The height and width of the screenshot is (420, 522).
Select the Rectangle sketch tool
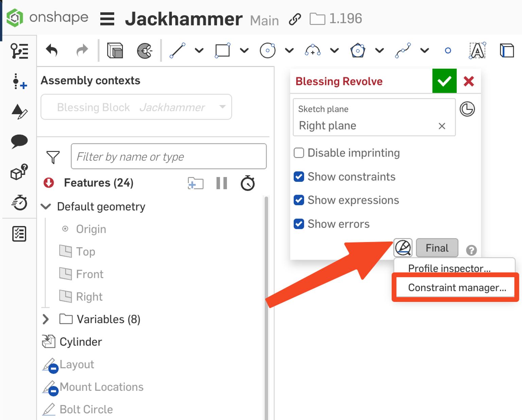coord(223,50)
